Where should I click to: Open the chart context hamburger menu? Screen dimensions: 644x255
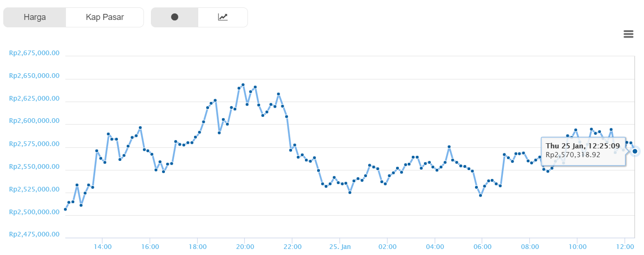628,34
